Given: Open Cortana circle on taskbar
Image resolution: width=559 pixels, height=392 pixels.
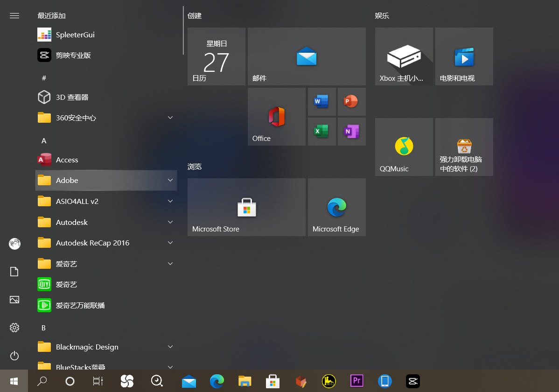Looking at the screenshot, I should [70, 381].
